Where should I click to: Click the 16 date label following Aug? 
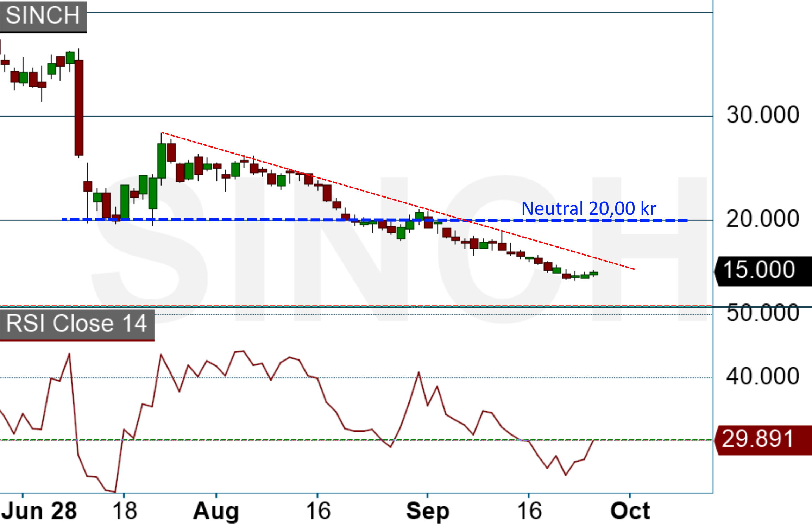pyautogui.click(x=318, y=511)
